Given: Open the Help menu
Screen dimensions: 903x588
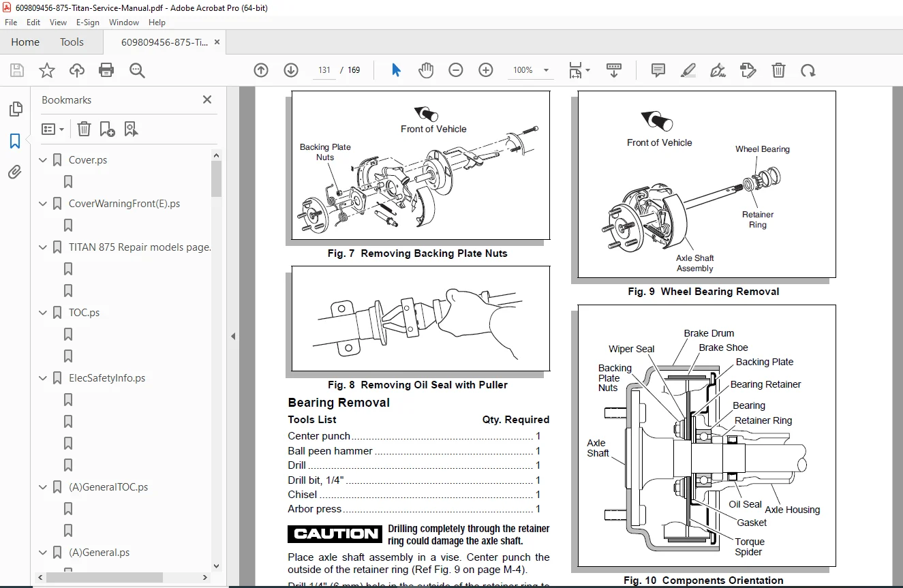Looking at the screenshot, I should tap(157, 22).
